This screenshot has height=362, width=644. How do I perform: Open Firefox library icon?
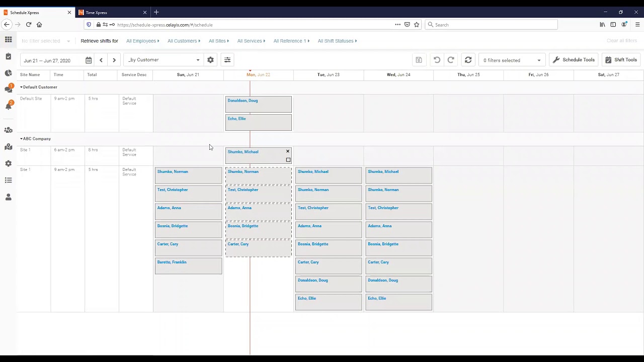tap(602, 25)
